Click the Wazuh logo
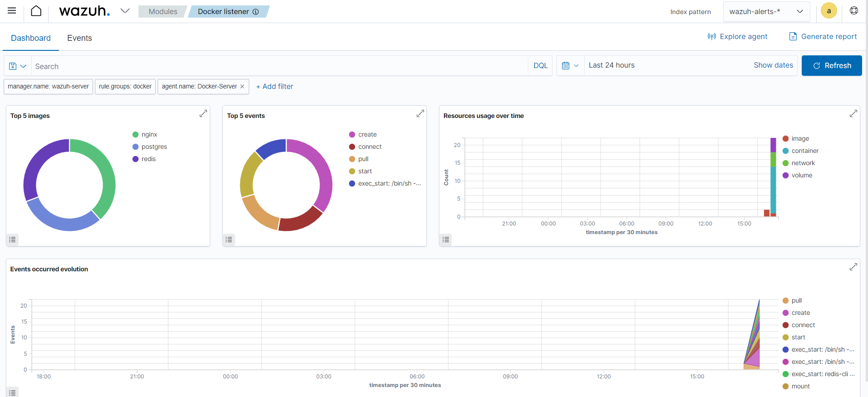The width and height of the screenshot is (868, 397). pyautogui.click(x=84, y=11)
